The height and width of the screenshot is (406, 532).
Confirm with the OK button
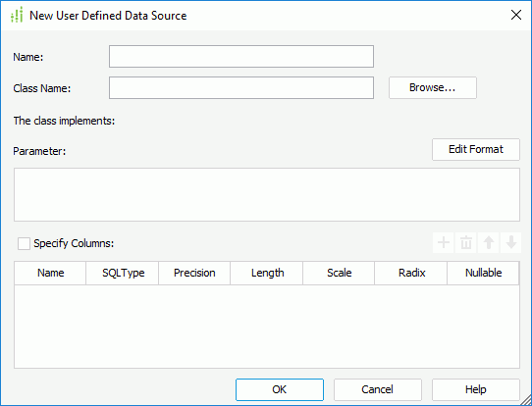click(x=280, y=389)
